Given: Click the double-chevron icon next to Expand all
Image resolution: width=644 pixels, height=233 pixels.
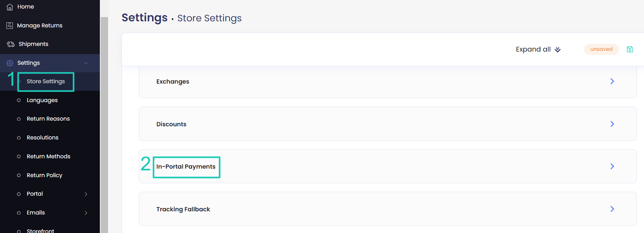Looking at the screenshot, I should pos(557,49).
